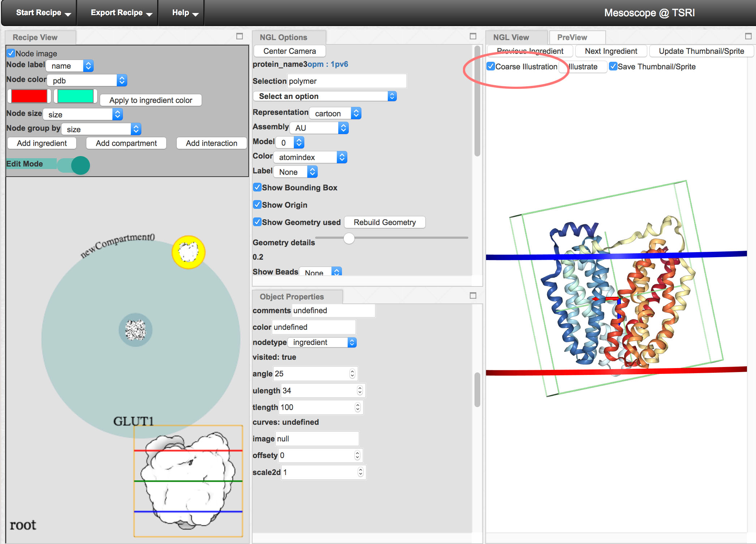Open the Start Recipe menu
Screen dimensions: 756x544
pyautogui.click(x=39, y=13)
